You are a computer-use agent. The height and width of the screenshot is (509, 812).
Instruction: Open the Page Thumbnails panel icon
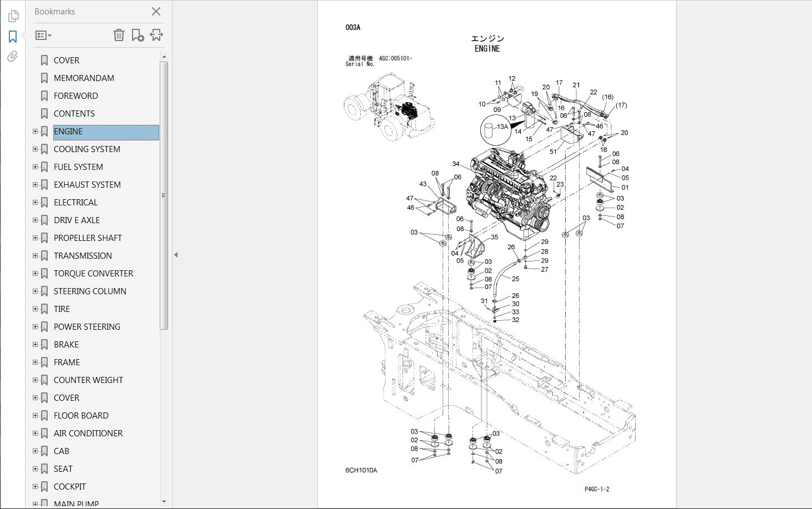click(13, 17)
